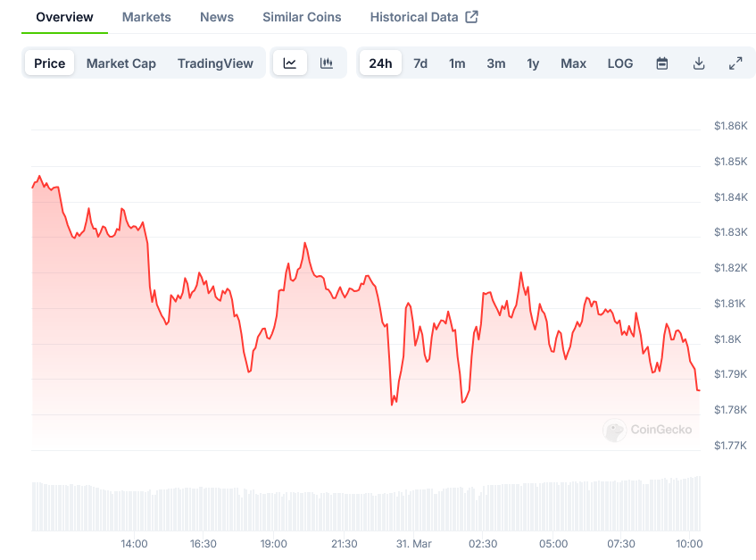The height and width of the screenshot is (560, 756).
Task: Switch to line chart view icon
Action: click(x=290, y=63)
